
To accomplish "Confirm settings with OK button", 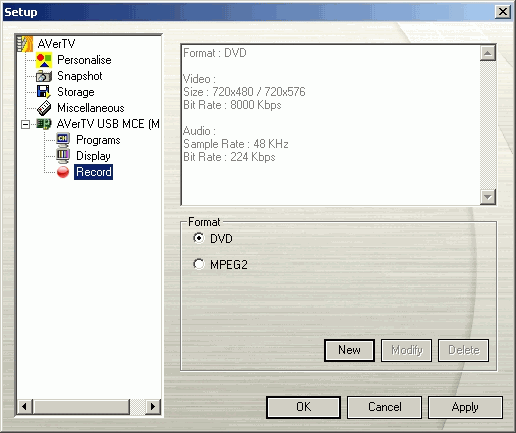I will [303, 407].
